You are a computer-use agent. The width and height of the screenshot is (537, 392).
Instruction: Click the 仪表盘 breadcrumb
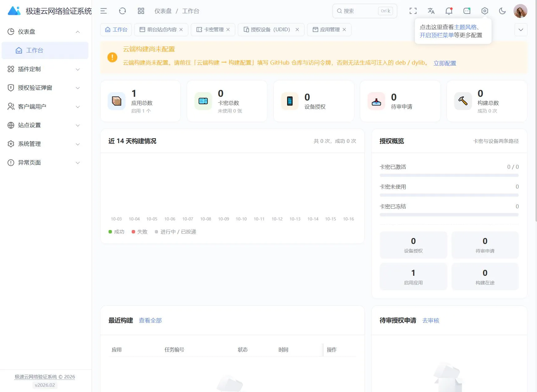(x=163, y=11)
